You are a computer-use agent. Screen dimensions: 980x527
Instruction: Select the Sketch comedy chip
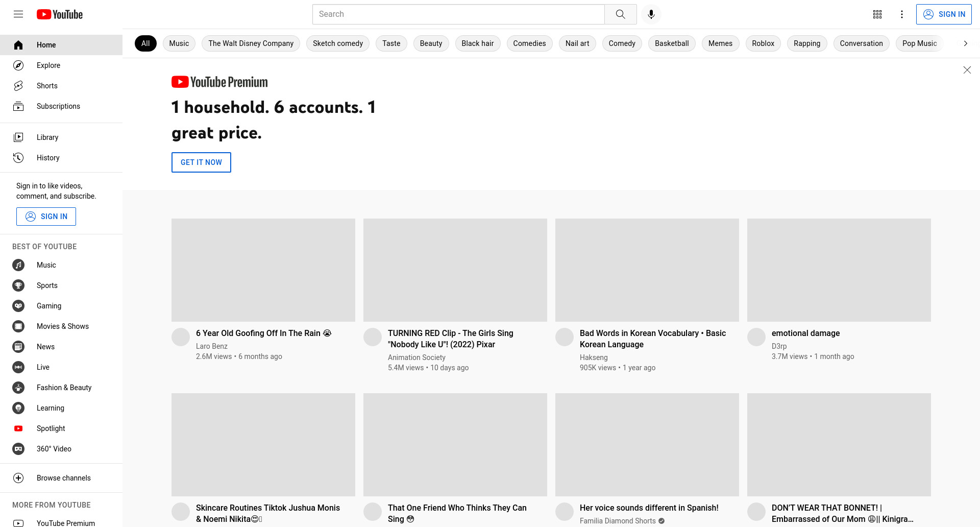point(338,43)
